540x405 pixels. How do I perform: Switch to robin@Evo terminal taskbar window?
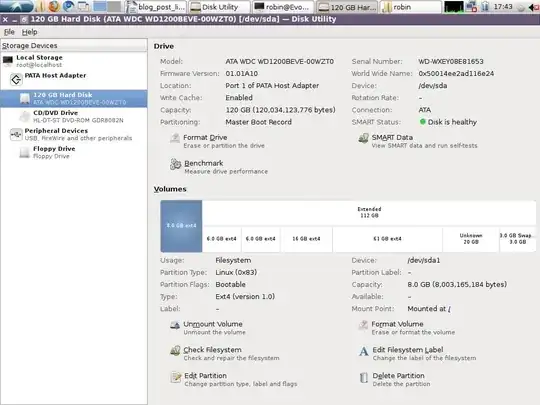click(283, 7)
